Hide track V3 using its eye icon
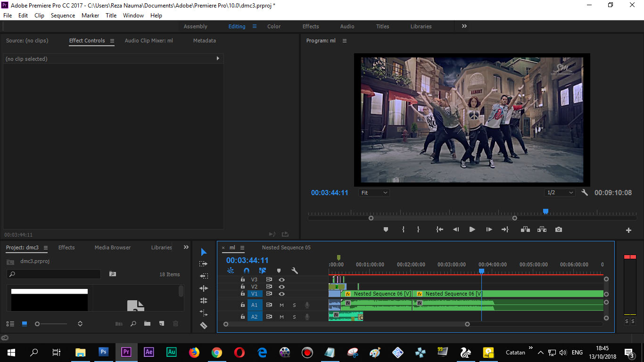The image size is (644, 362). coord(281,280)
